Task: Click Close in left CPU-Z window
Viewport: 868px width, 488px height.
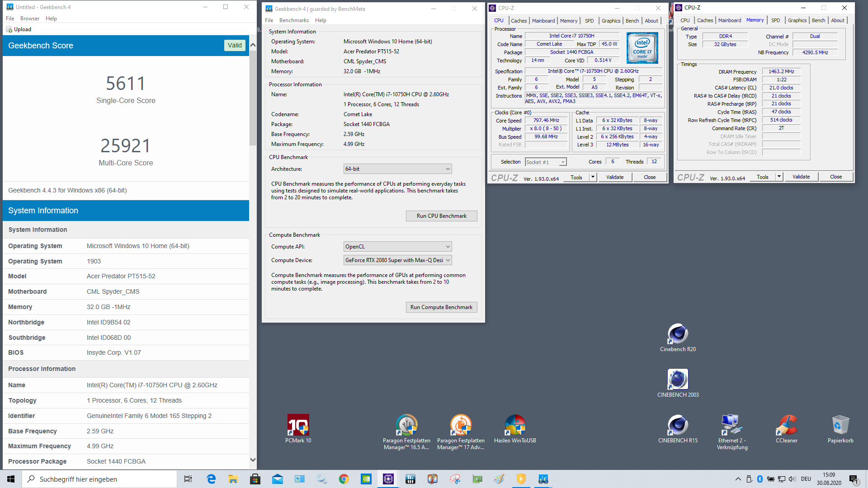Action: tap(650, 177)
